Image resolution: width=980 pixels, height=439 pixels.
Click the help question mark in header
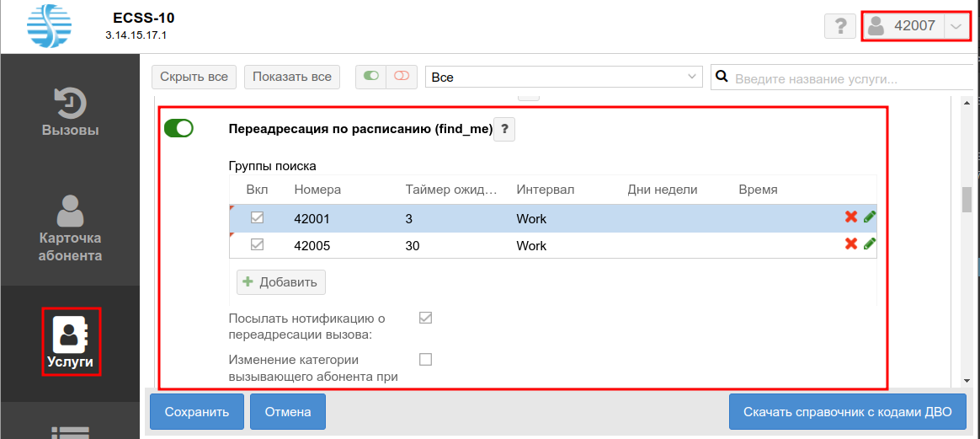(x=839, y=26)
